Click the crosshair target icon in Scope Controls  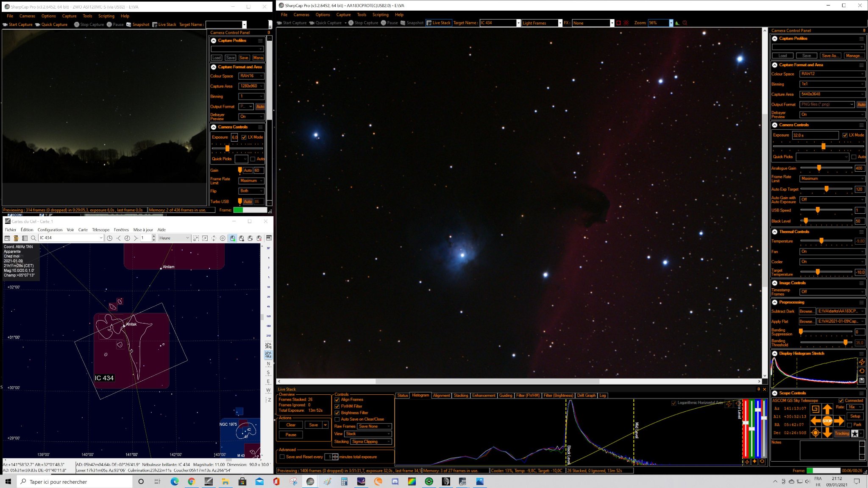(815, 433)
